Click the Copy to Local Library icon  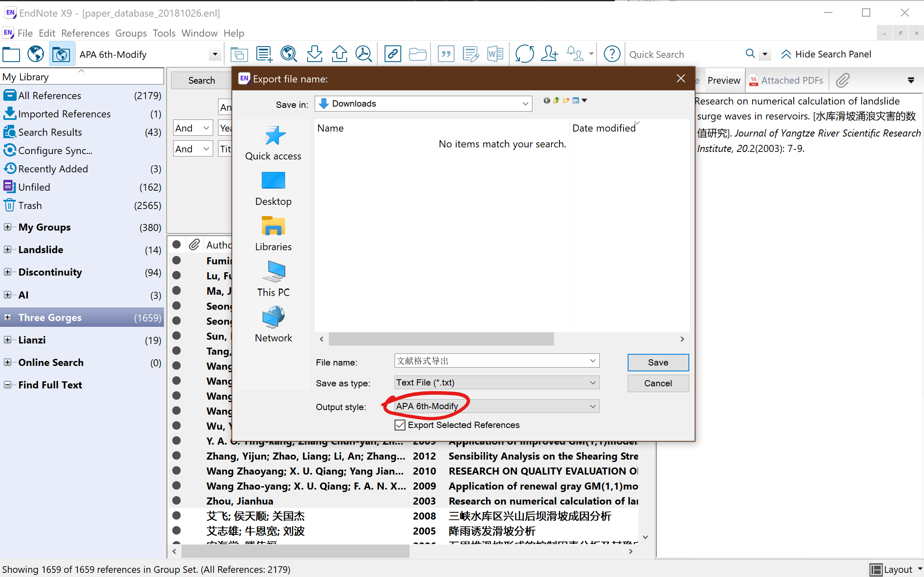(x=239, y=54)
